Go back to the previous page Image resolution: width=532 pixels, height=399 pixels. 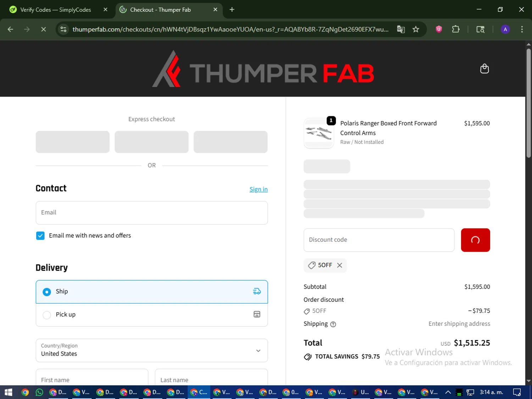(x=10, y=29)
